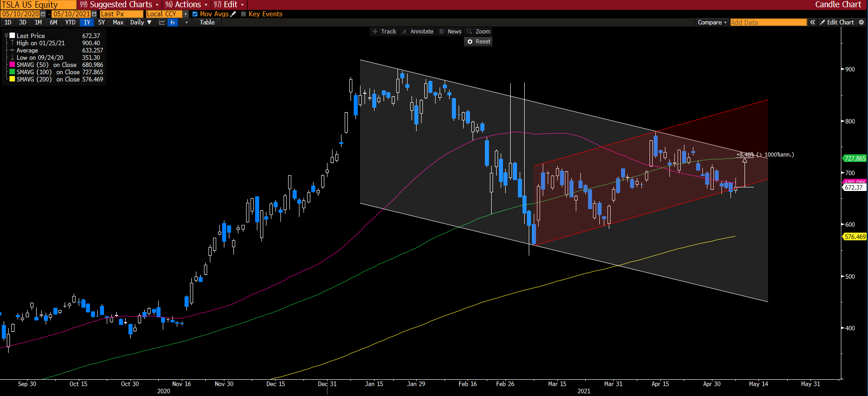Select the Max time range
This screenshot has height=396, width=868.
click(x=118, y=22)
